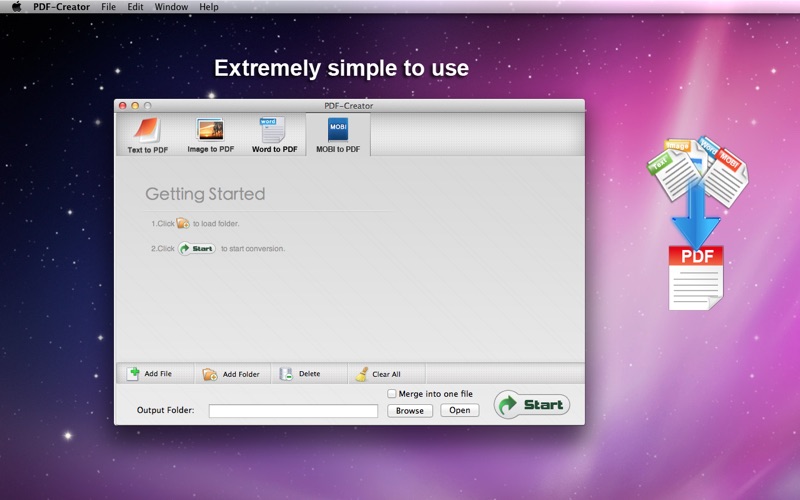The height and width of the screenshot is (500, 800).
Task: Open the Edit menu
Action: click(x=135, y=7)
